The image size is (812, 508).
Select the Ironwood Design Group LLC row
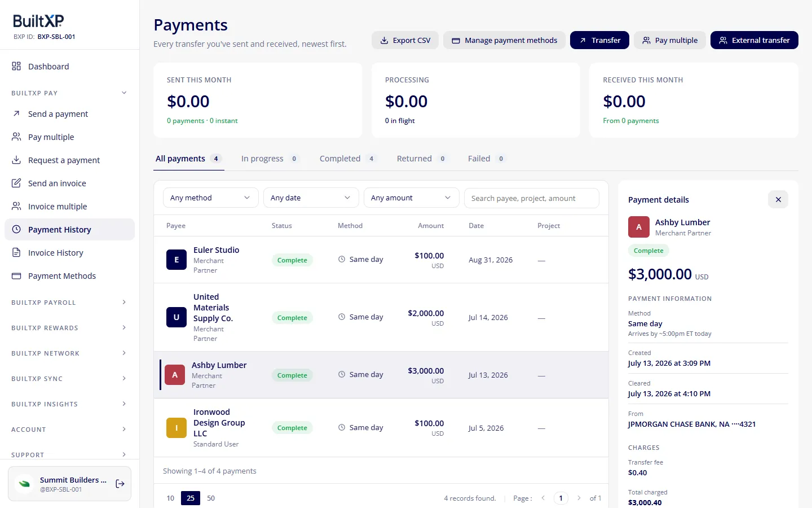coord(381,428)
